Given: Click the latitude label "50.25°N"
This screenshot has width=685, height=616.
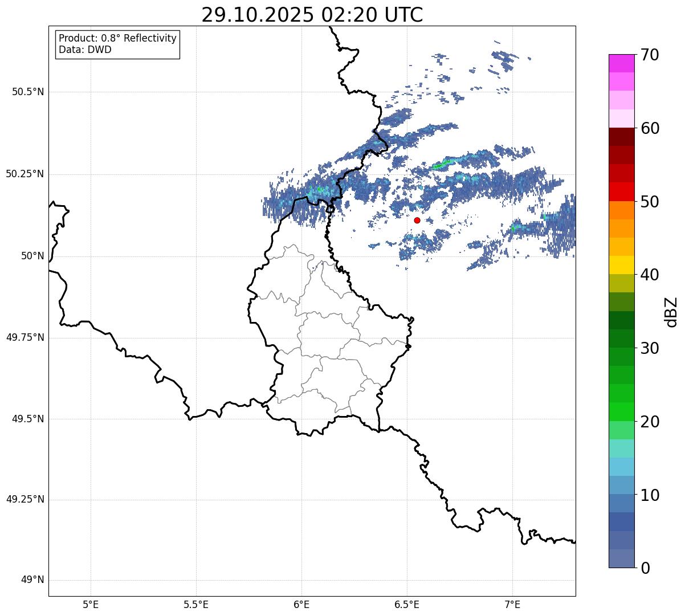Looking at the screenshot, I should coord(25,174).
